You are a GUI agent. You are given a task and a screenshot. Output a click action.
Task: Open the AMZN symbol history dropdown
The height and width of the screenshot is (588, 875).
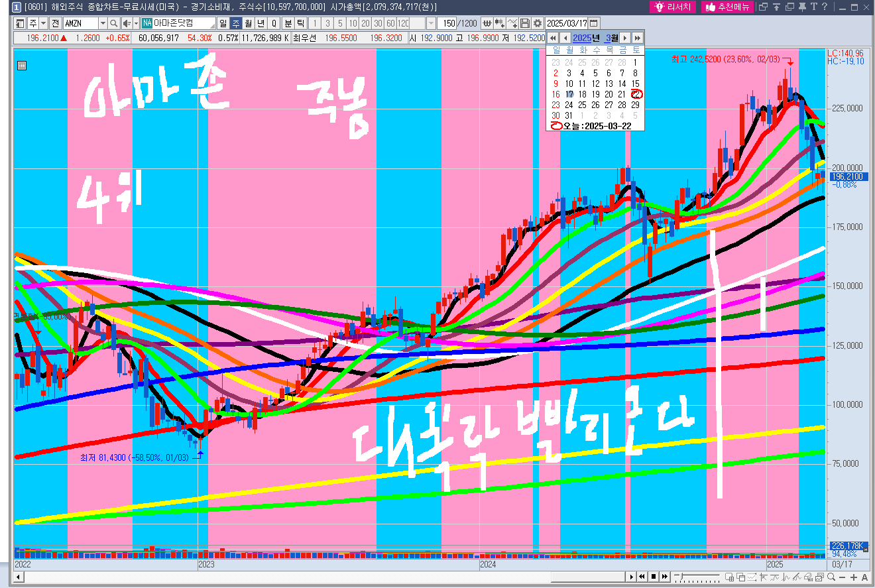(103, 23)
